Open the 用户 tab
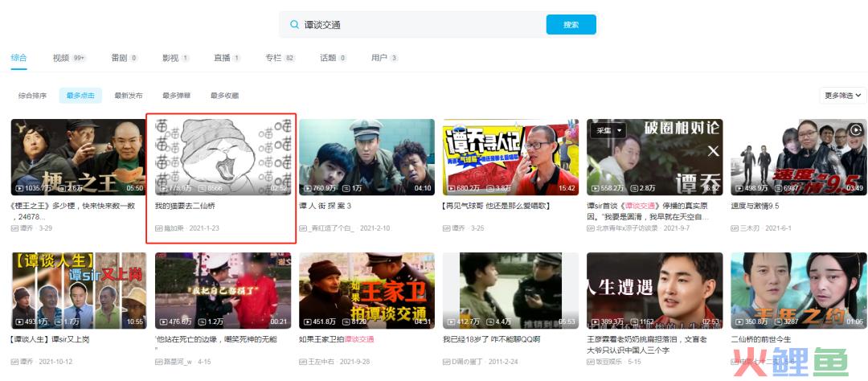The height and width of the screenshot is (381, 868). point(385,58)
